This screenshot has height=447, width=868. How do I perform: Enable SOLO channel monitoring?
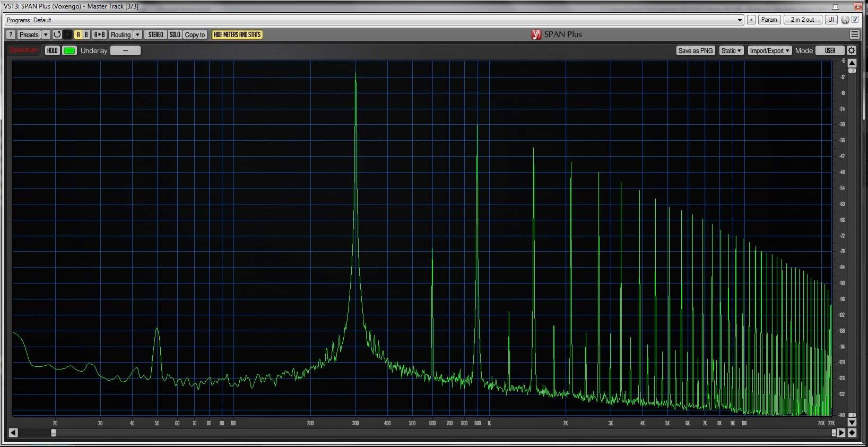coord(175,35)
